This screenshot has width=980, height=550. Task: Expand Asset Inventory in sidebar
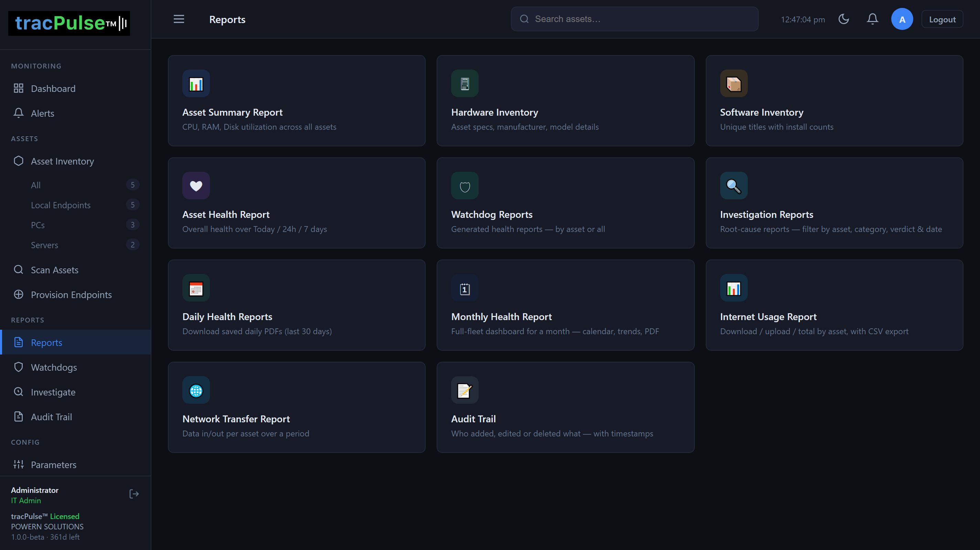(x=75, y=161)
